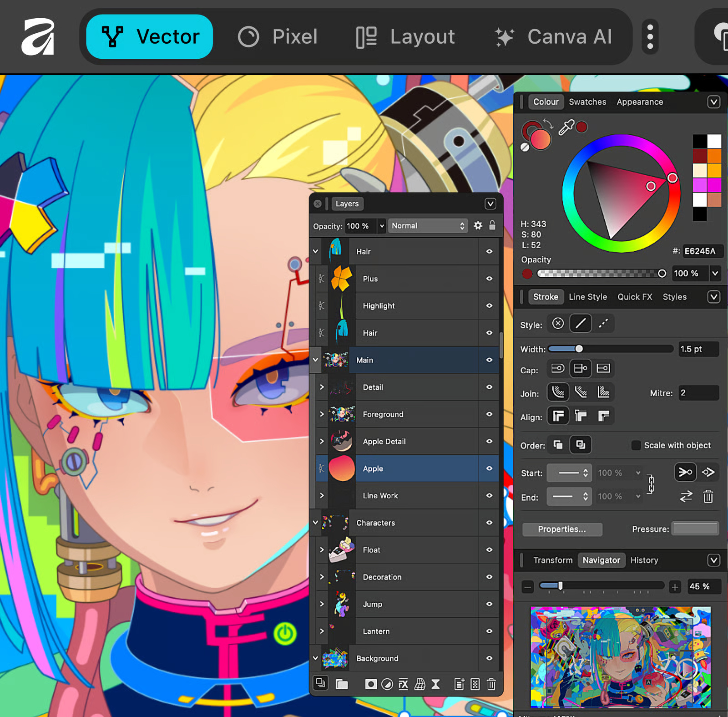Switch to the Pixel persona
This screenshot has height=717, width=728.
pos(278,36)
